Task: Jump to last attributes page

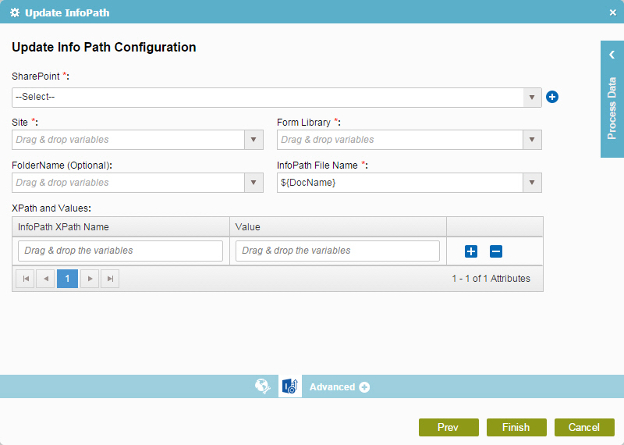Action: [x=110, y=279]
